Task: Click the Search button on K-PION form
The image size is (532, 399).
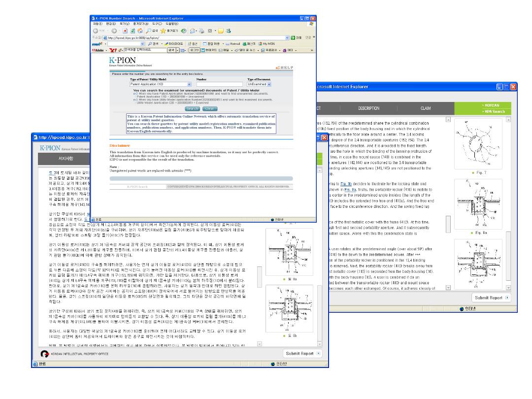Action: point(192,109)
